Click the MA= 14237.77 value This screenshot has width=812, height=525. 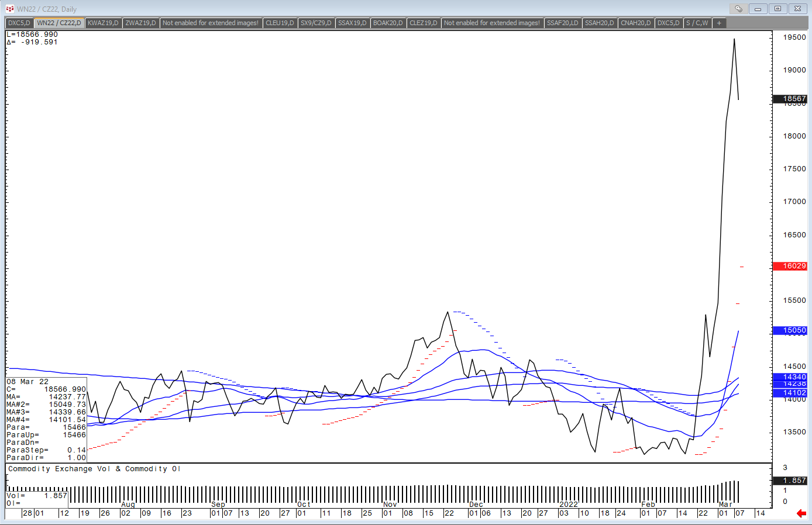[x=46, y=397]
